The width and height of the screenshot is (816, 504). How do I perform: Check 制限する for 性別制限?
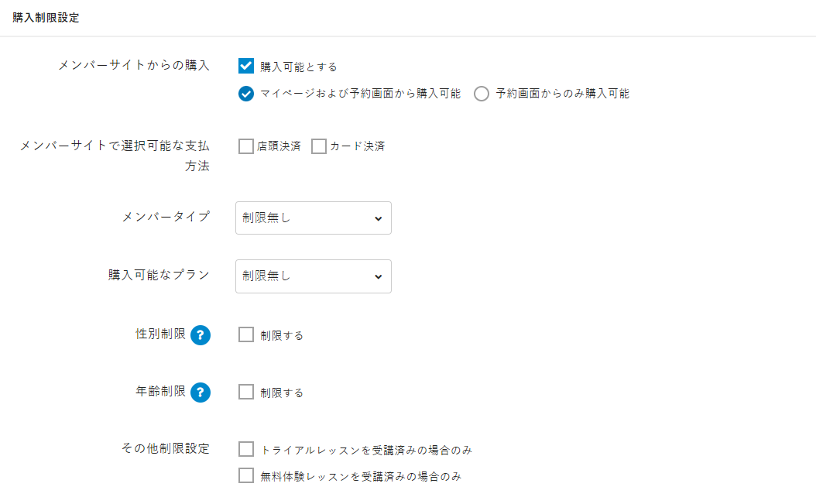tap(246, 335)
